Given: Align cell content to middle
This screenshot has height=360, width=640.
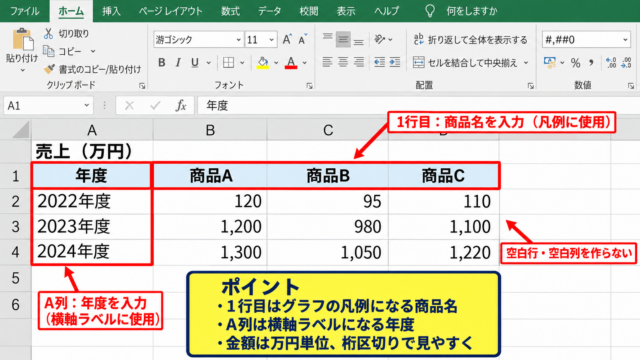Looking at the screenshot, I should pyautogui.click(x=343, y=40).
